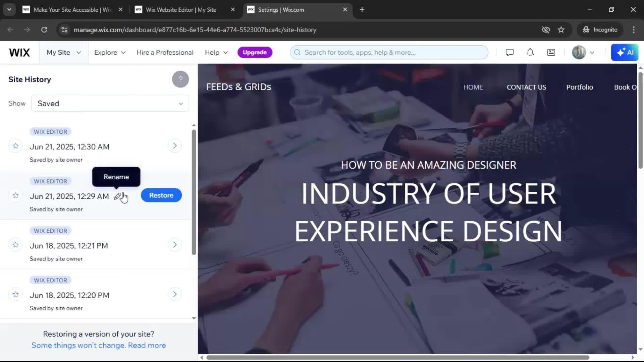644x362 pixels.
Task: Click the third-party cookies eye icon
Action: pos(546,30)
